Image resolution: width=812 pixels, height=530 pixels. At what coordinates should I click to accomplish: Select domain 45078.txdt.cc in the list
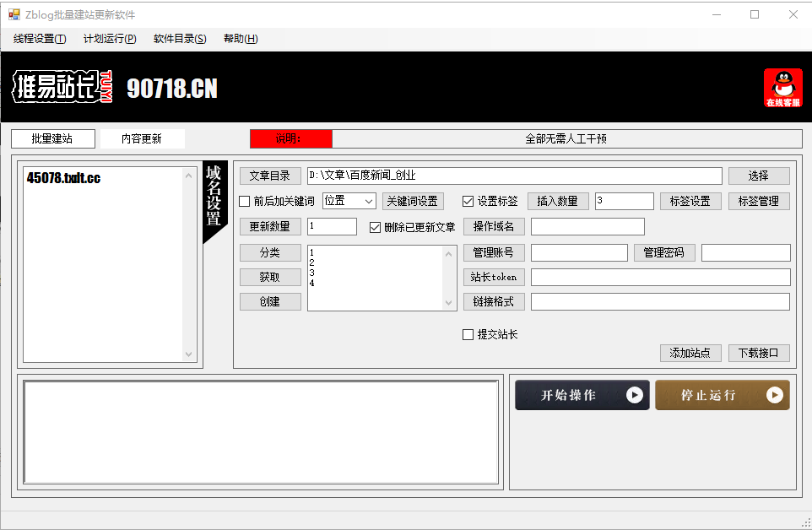click(63, 178)
